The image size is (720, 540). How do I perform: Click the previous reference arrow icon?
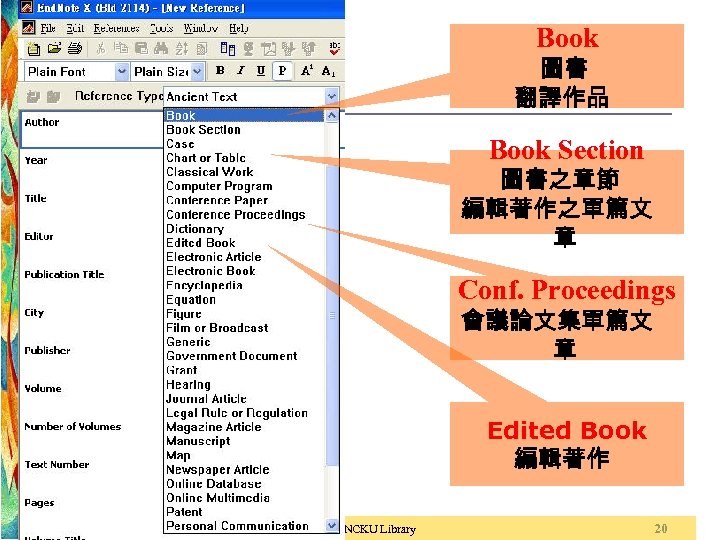[33, 96]
